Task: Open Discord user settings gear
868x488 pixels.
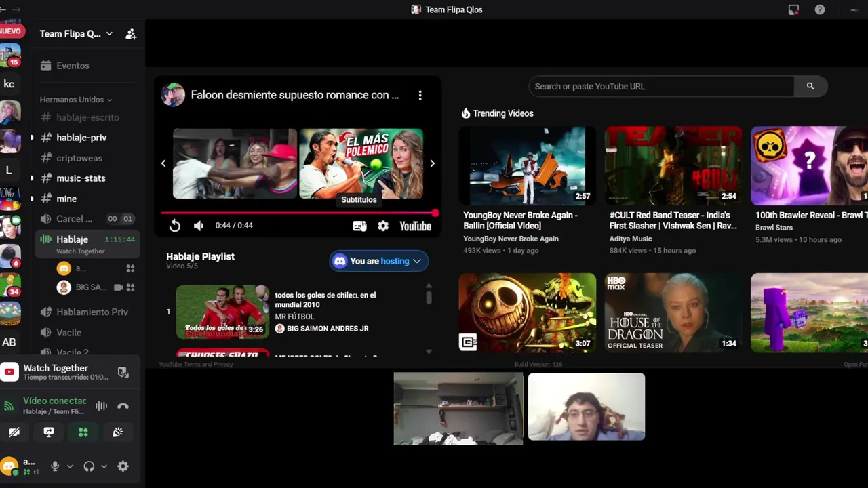Action: pos(123,466)
